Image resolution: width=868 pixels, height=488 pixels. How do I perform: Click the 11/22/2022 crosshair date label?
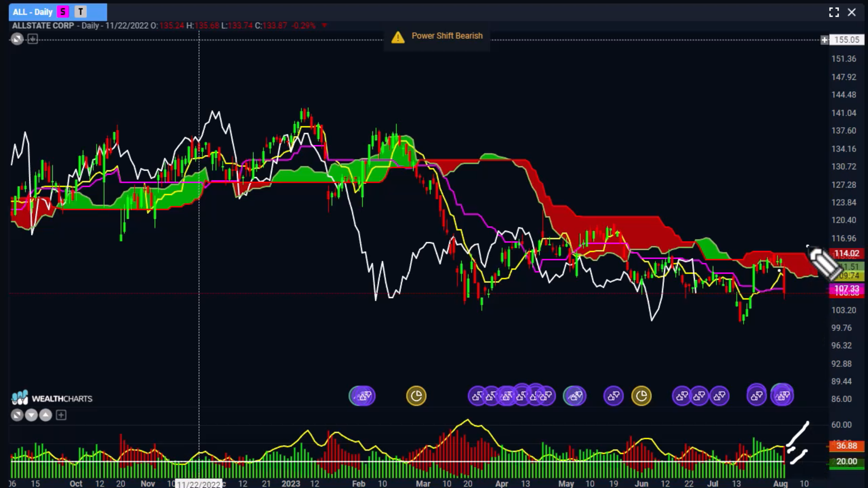(198, 484)
